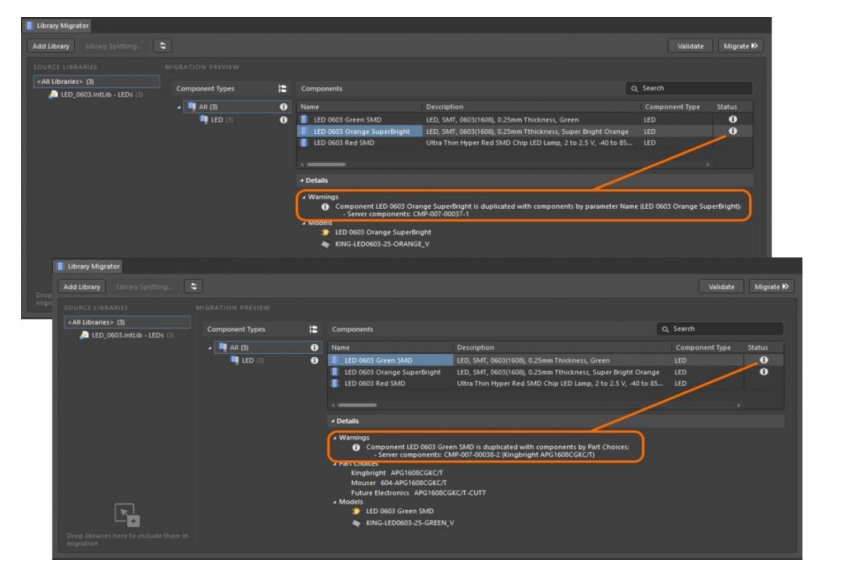
Task: Click the info icon beside All (3), back window
Action: point(283,107)
